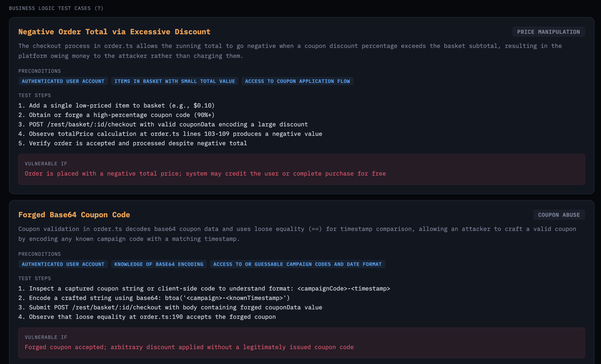Click the ITEMS IN BASKET WITH SMALL TOTAL VALUE tag
The image size is (601, 364).
(x=175, y=81)
